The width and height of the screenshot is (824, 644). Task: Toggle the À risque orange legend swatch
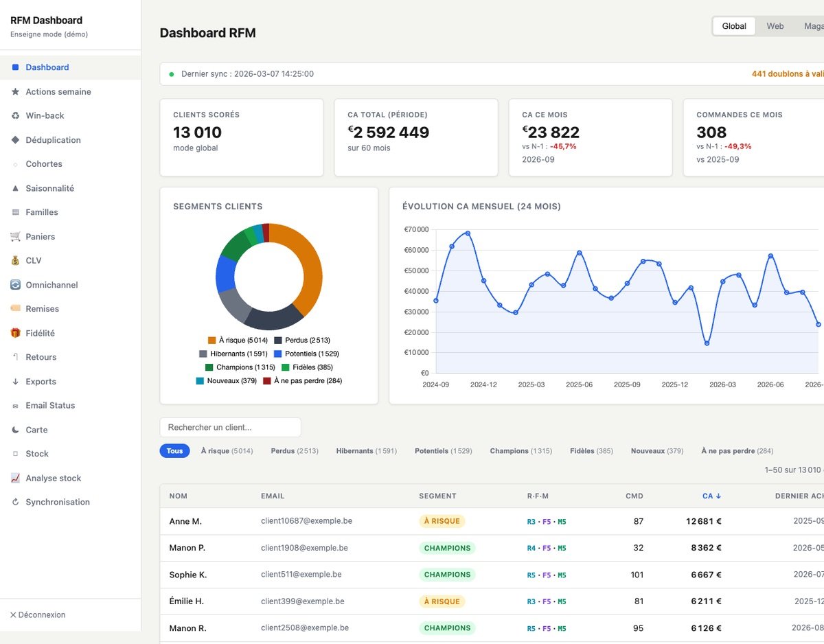pyautogui.click(x=211, y=341)
